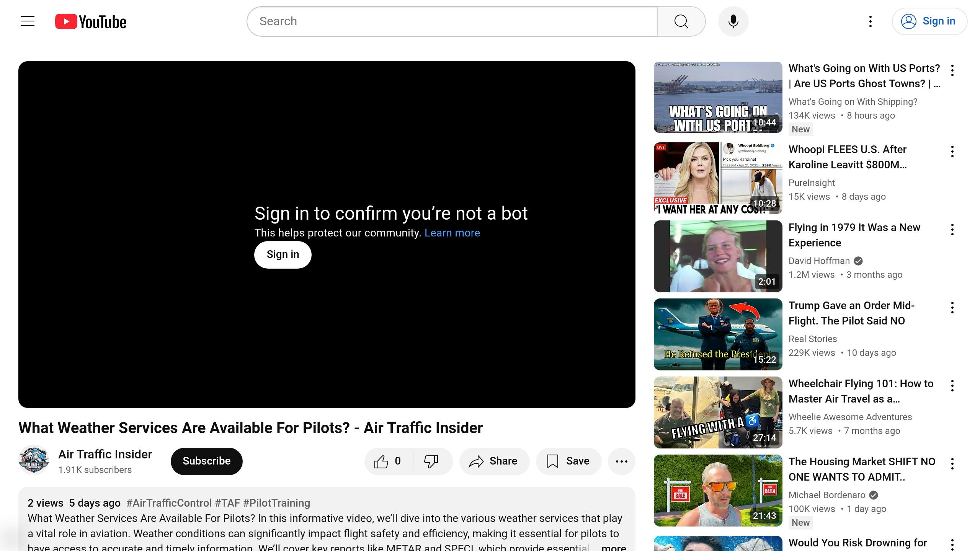
Task: Click the #AirTrafficControl hashtag
Action: click(169, 503)
